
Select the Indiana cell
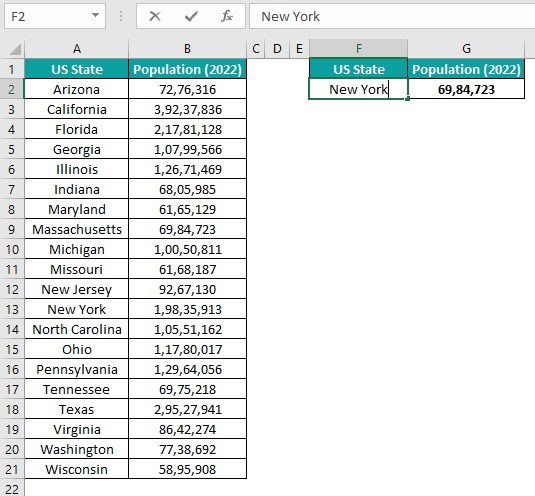click(77, 189)
